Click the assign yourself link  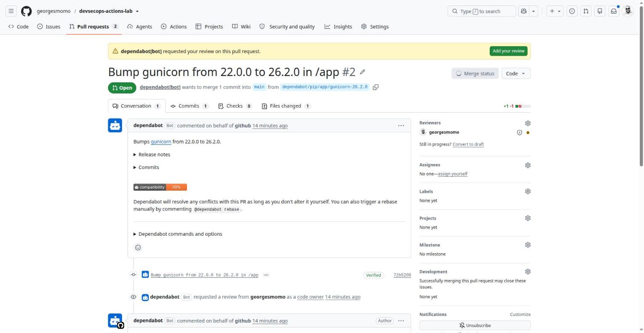click(x=452, y=174)
